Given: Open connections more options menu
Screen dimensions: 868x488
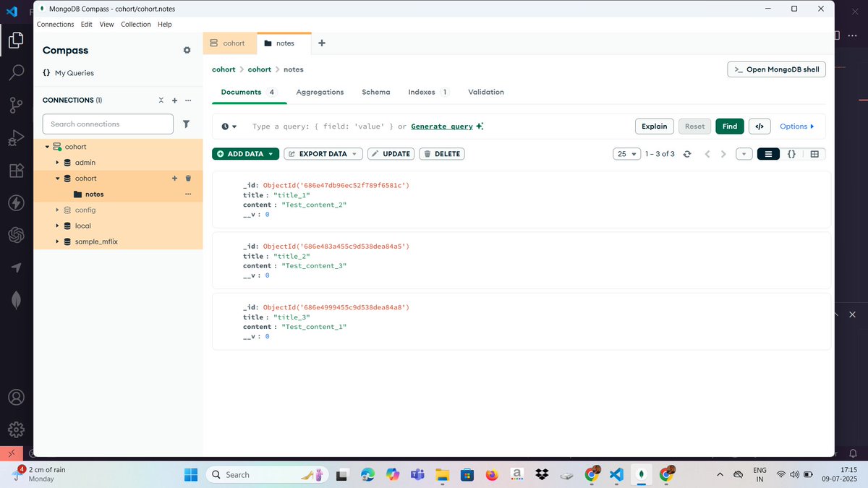Looking at the screenshot, I should (x=188, y=100).
